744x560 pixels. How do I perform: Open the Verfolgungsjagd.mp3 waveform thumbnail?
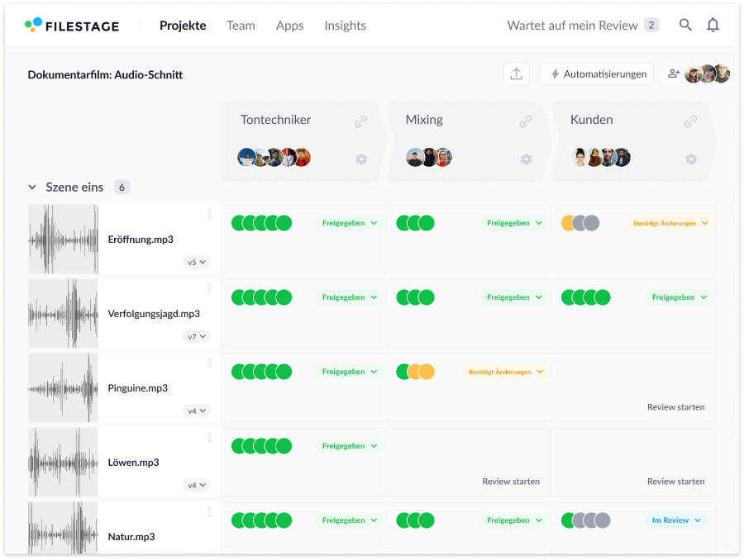click(x=63, y=314)
